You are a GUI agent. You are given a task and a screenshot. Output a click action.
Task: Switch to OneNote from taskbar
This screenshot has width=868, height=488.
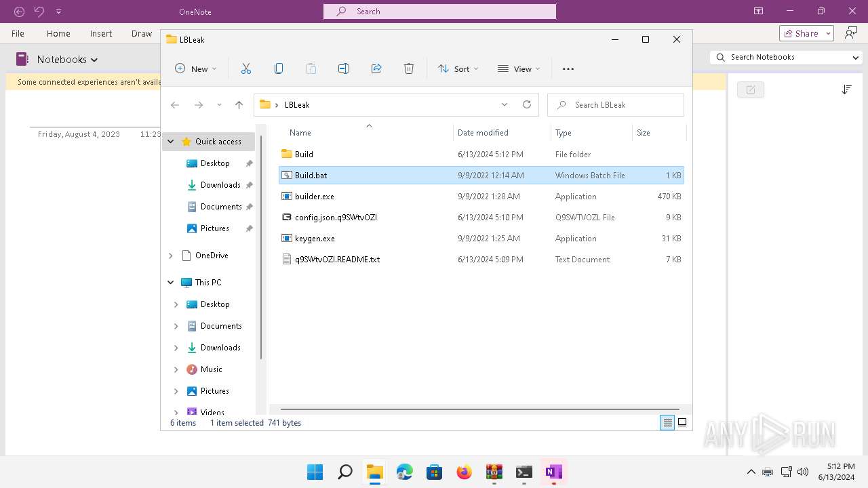point(554,472)
